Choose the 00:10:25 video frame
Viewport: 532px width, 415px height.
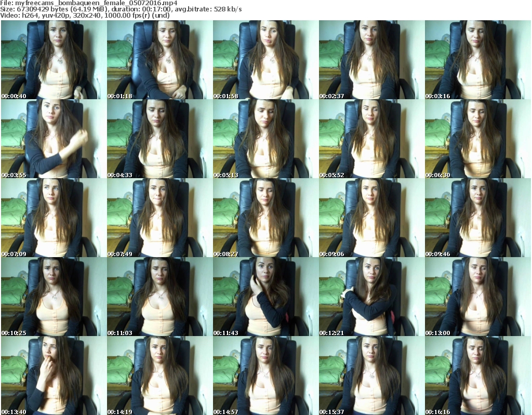[x=54, y=297]
